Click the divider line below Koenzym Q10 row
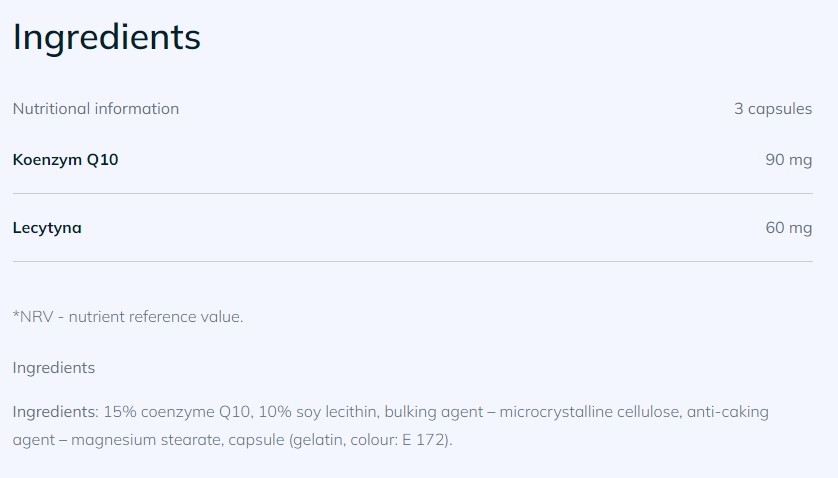838x478 pixels. [412, 193]
